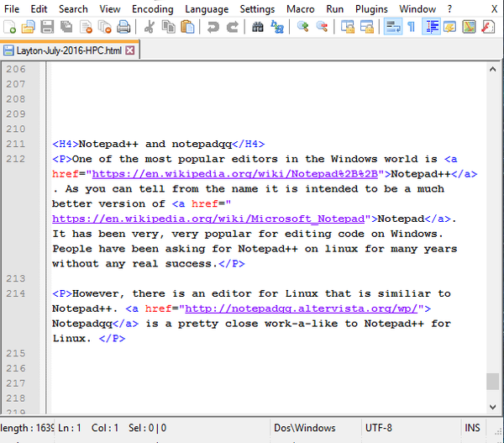
Task: Click the Paste clipboard icon
Action: [x=187, y=27]
